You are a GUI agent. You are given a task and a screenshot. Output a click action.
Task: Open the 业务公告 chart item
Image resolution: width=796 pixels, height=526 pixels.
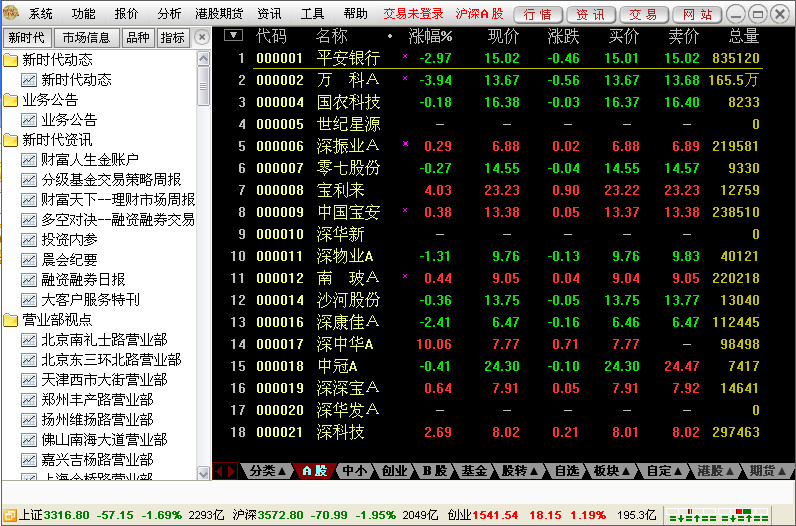29,120
